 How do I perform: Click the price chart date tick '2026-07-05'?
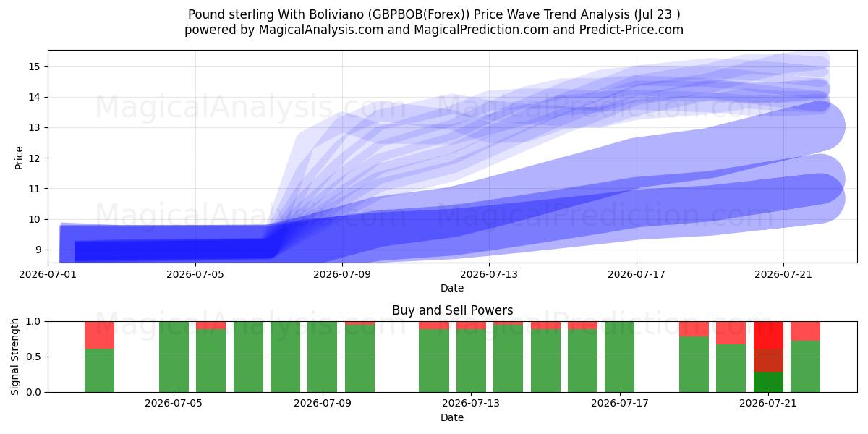click(195, 274)
